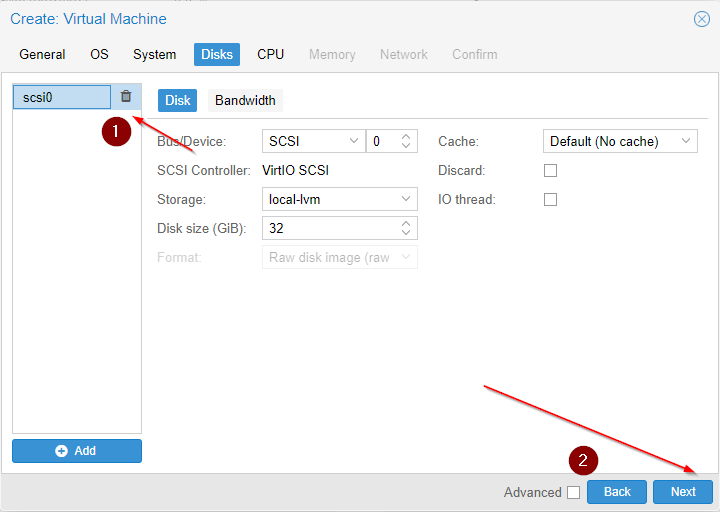The image size is (720, 512).
Task: Click the Disk size input field
Action: [x=330, y=229]
